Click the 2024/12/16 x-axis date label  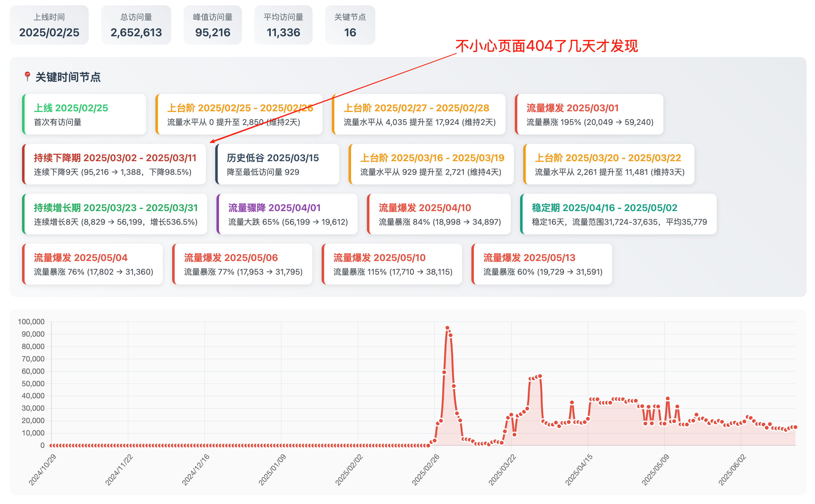[195, 470]
